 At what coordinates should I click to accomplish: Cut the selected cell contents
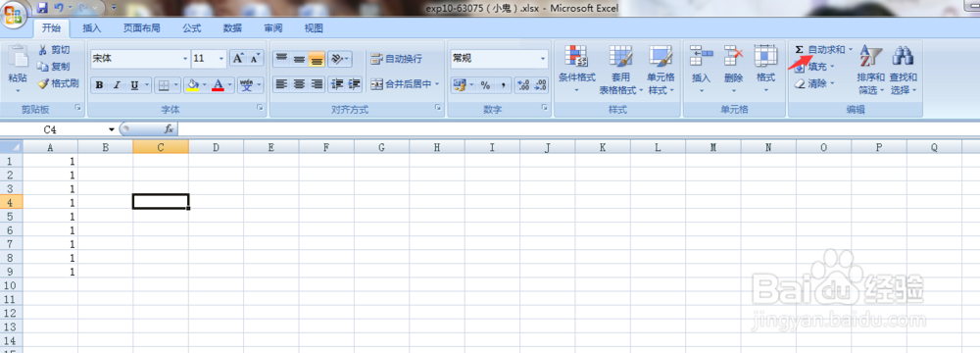click(x=54, y=50)
